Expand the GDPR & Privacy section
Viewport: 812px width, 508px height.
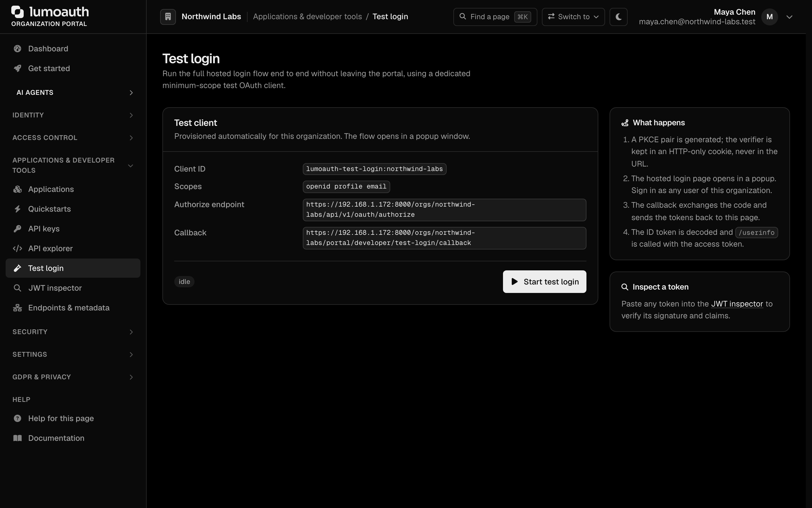tap(73, 377)
